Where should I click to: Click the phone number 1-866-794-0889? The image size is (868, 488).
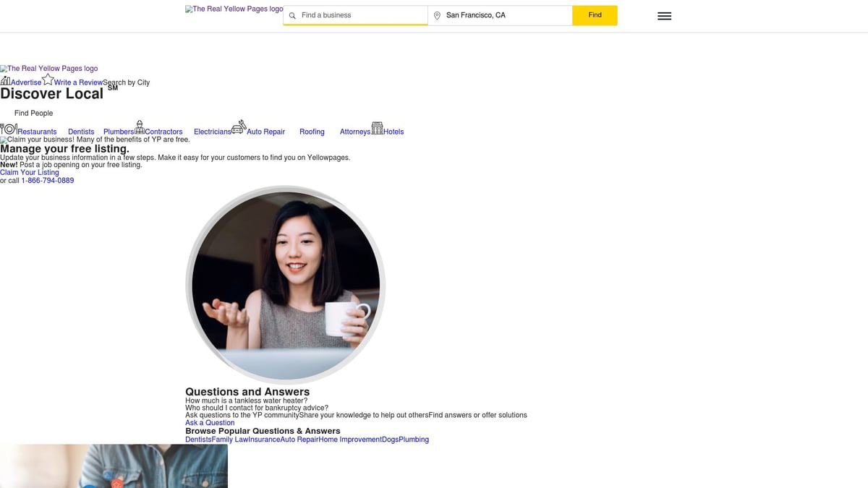coord(48,181)
